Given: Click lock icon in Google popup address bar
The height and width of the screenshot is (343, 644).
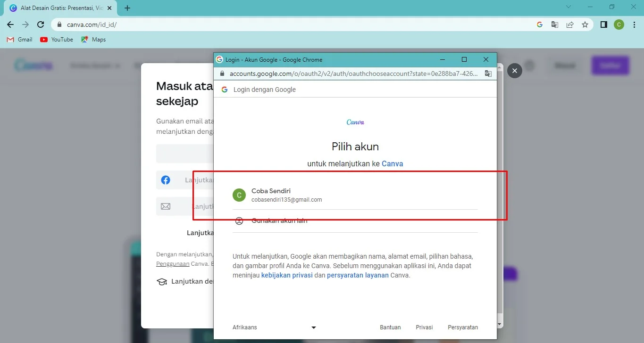Looking at the screenshot, I should (x=222, y=74).
